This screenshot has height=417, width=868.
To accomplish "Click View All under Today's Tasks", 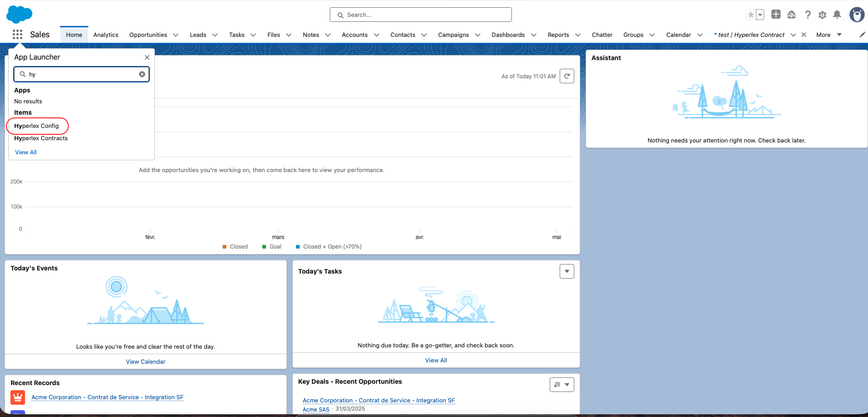I will pos(436,360).
